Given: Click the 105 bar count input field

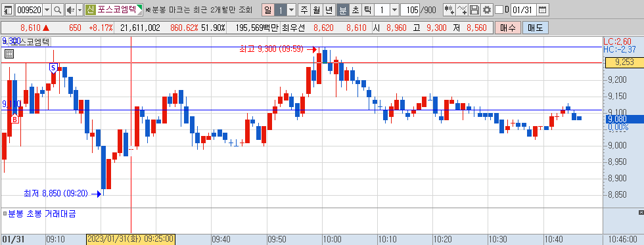Looking at the screenshot, I should click(x=410, y=9).
